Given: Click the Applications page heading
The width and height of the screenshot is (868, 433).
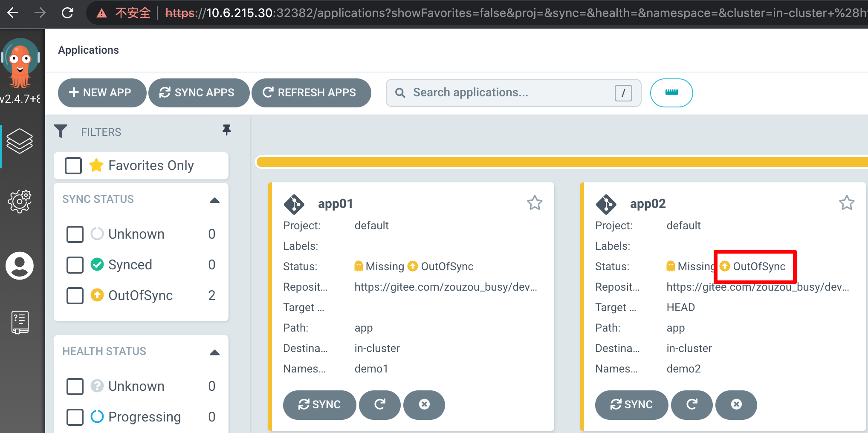Looking at the screenshot, I should point(88,50).
